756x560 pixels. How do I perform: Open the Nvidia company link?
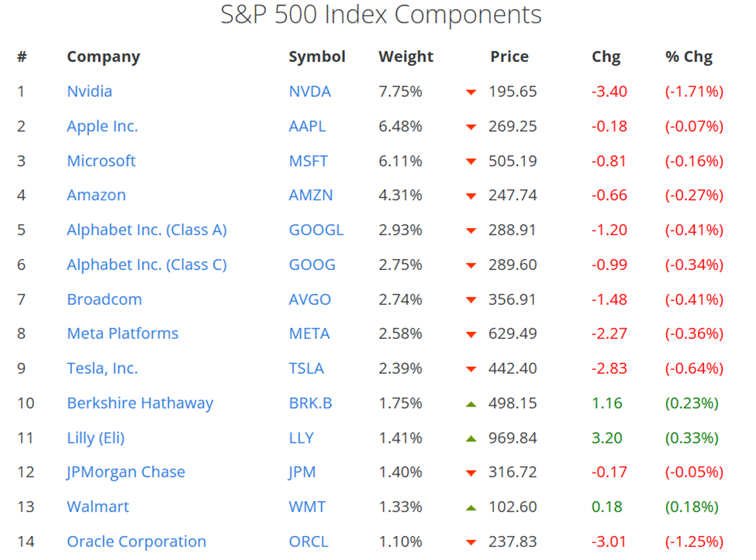click(x=89, y=92)
